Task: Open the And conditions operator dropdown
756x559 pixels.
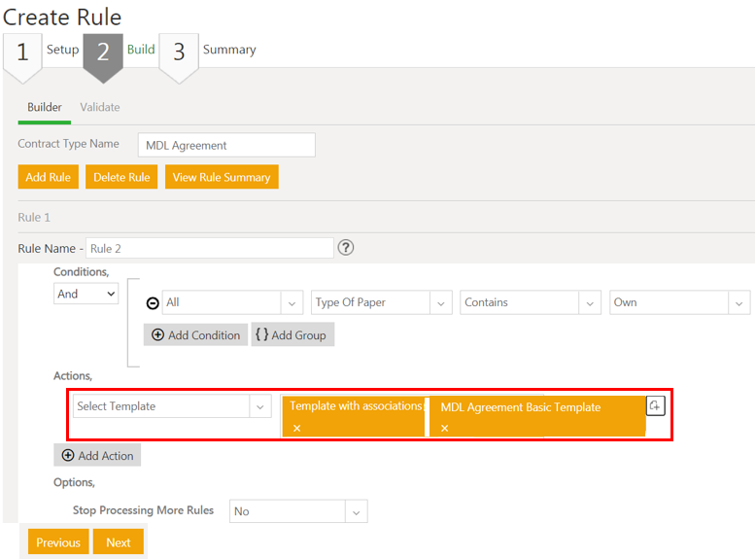Action: point(86,294)
